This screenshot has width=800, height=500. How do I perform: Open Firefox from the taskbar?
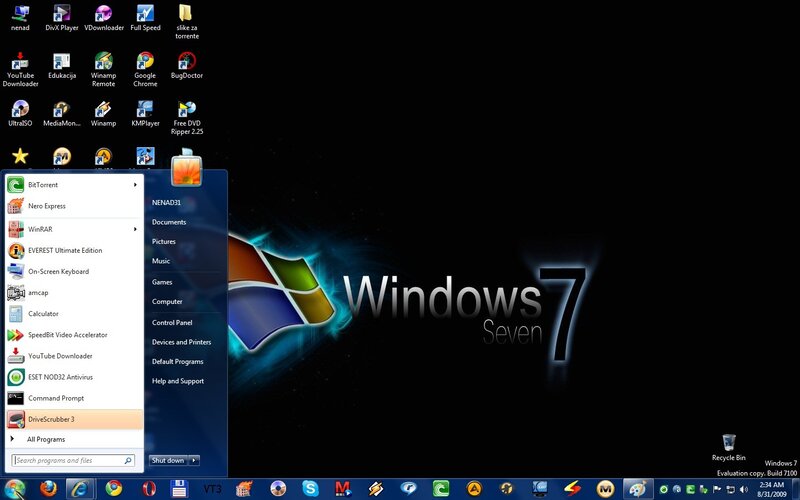coord(48,489)
